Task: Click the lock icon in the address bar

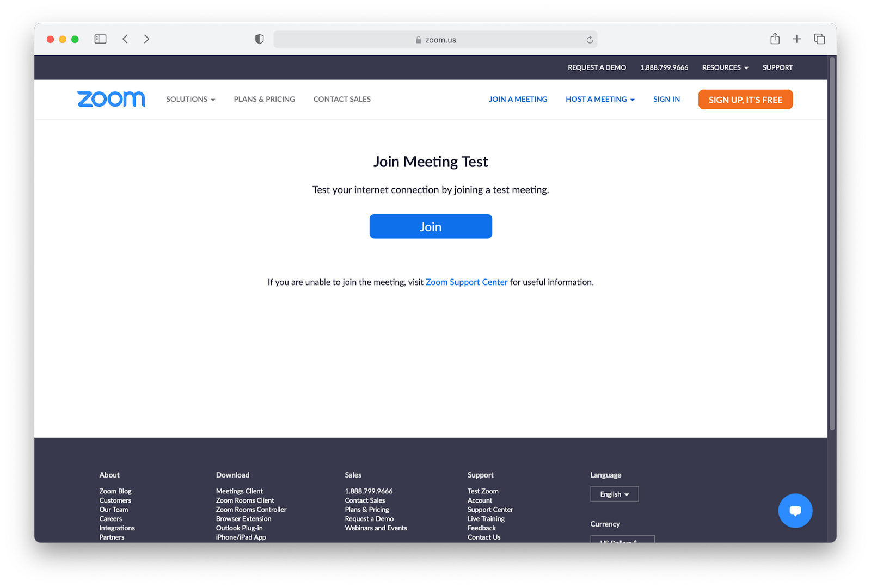Action: [419, 40]
